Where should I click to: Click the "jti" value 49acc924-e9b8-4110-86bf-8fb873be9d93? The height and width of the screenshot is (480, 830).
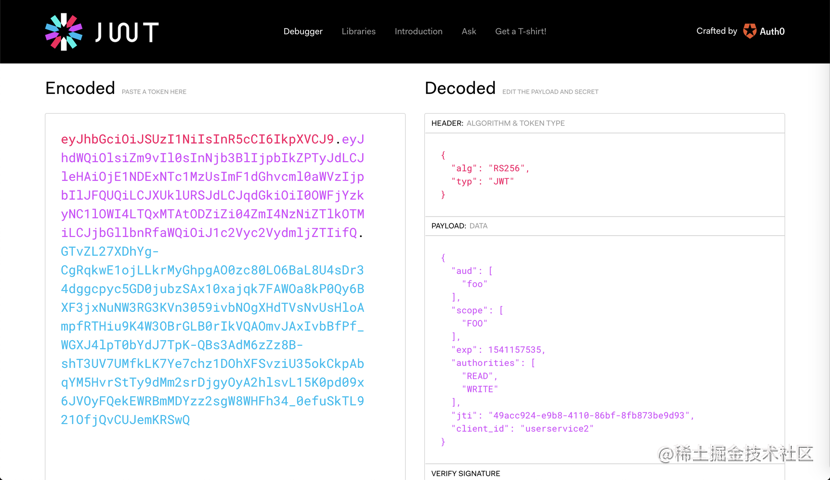(589, 415)
